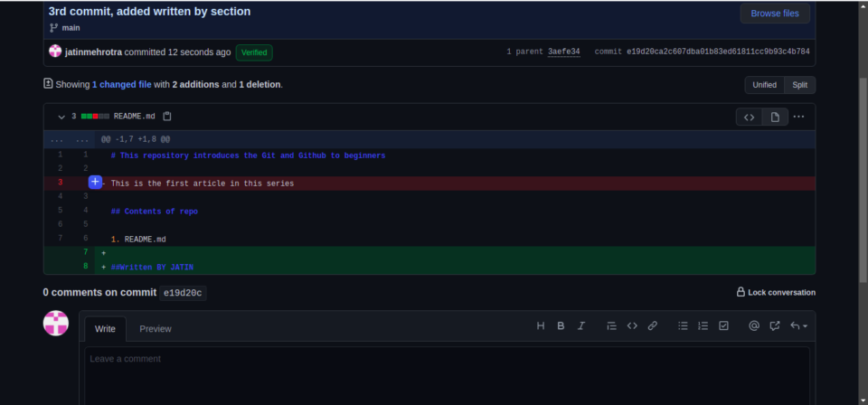868x405 pixels.
Task: Click the line '## Contents of repo'
Action: pyautogui.click(x=155, y=212)
